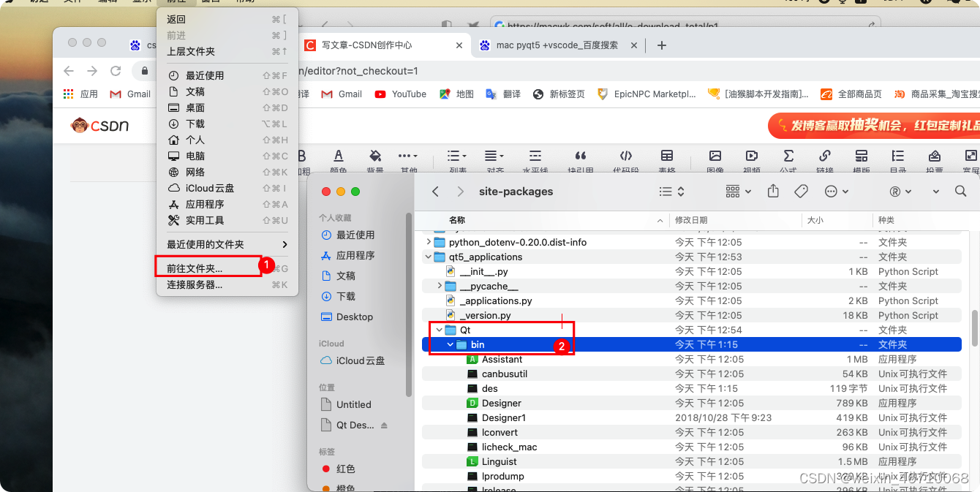Insert a table in the CSDN editor

(x=667, y=157)
